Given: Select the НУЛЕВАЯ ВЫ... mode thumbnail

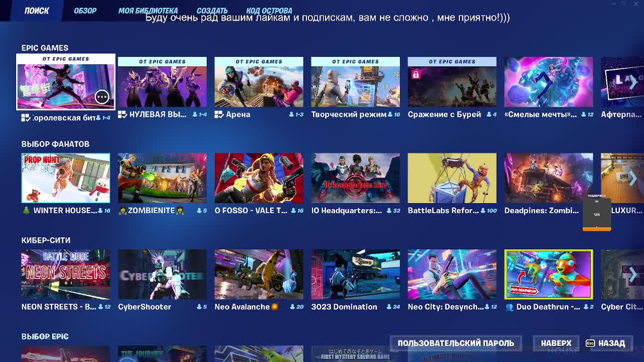Looking at the screenshot, I should pyautogui.click(x=162, y=82).
